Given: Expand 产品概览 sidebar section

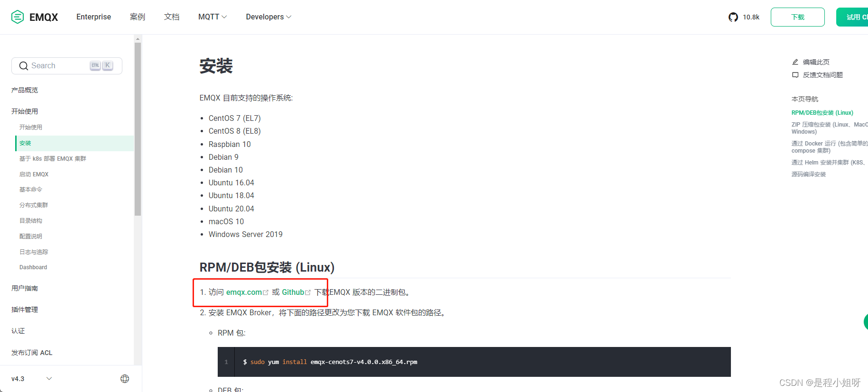Looking at the screenshot, I should 25,90.
